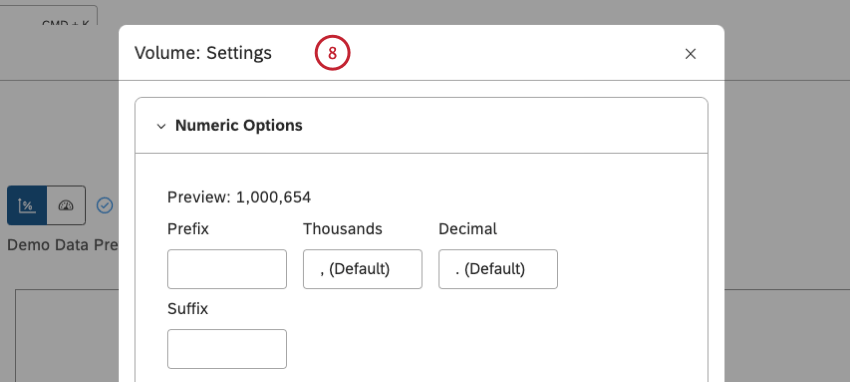Viewport: 850px width, 382px height.
Task: Select the percent chart view icon
Action: pyautogui.click(x=27, y=205)
